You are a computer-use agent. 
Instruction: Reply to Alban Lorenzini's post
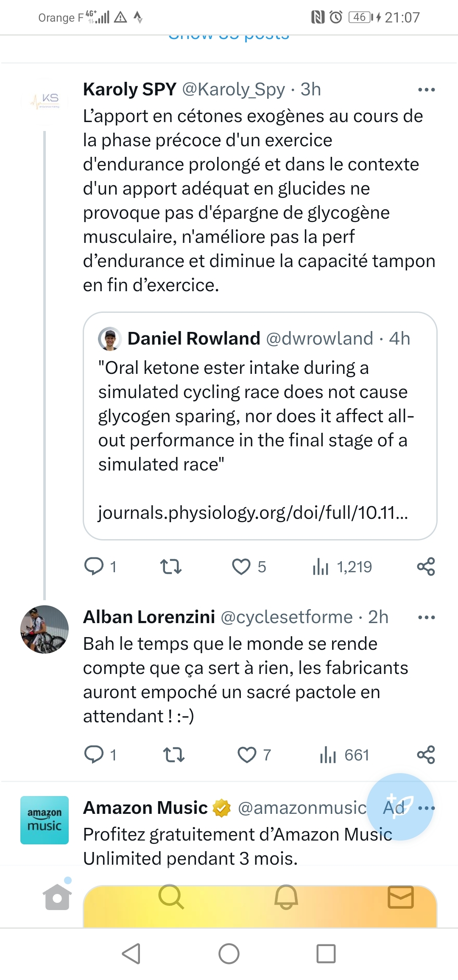pyautogui.click(x=94, y=754)
